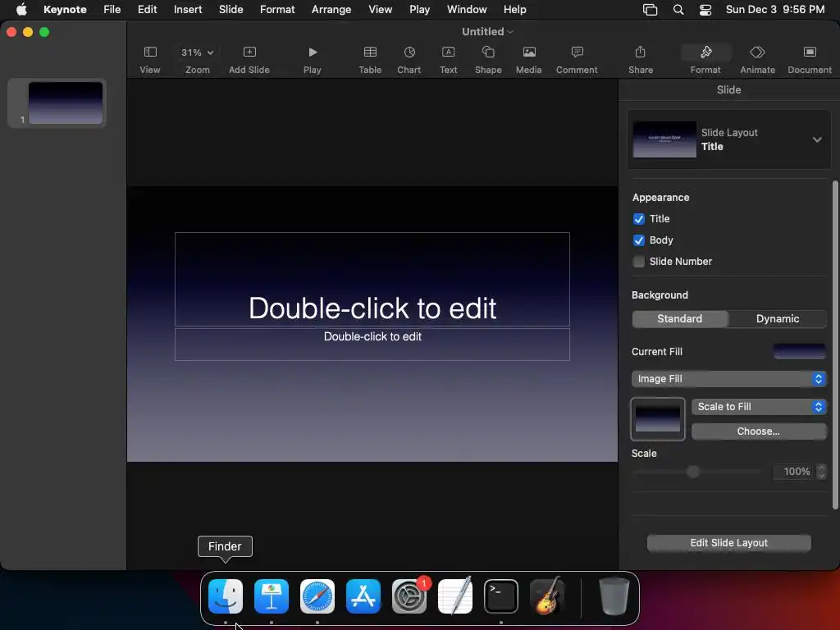Screen dimensions: 840x630
Task: Open the Scale to Fill dropdown
Action: pos(759,407)
